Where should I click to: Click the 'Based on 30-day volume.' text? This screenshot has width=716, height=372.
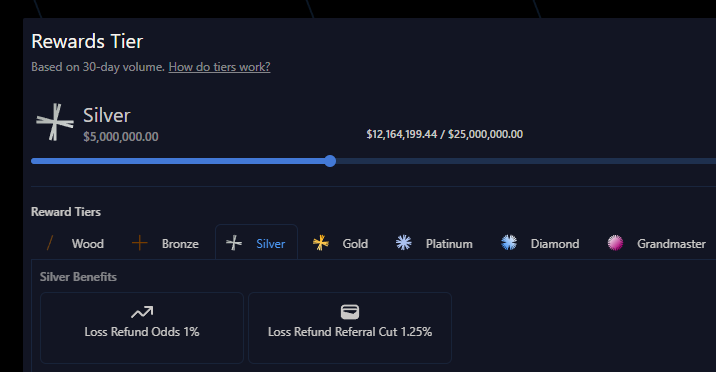pyautogui.click(x=98, y=67)
